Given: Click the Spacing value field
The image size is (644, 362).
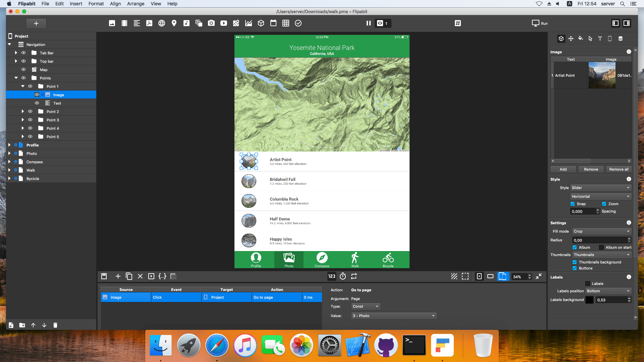Looking at the screenshot, I should [583, 211].
